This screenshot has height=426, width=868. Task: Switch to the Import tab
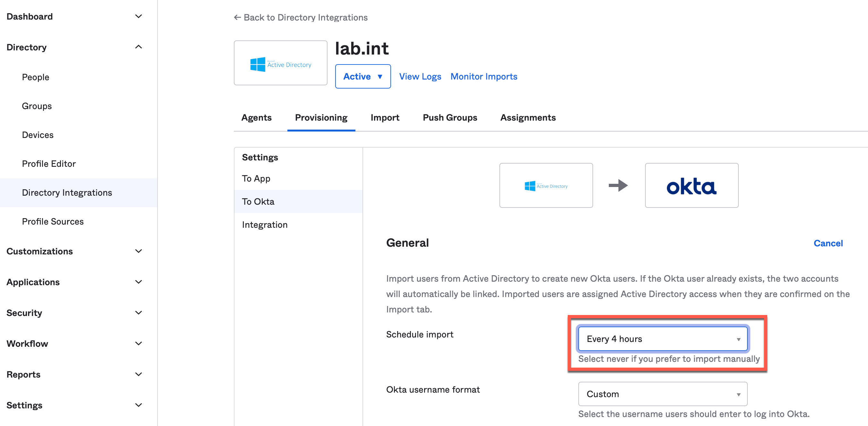385,118
